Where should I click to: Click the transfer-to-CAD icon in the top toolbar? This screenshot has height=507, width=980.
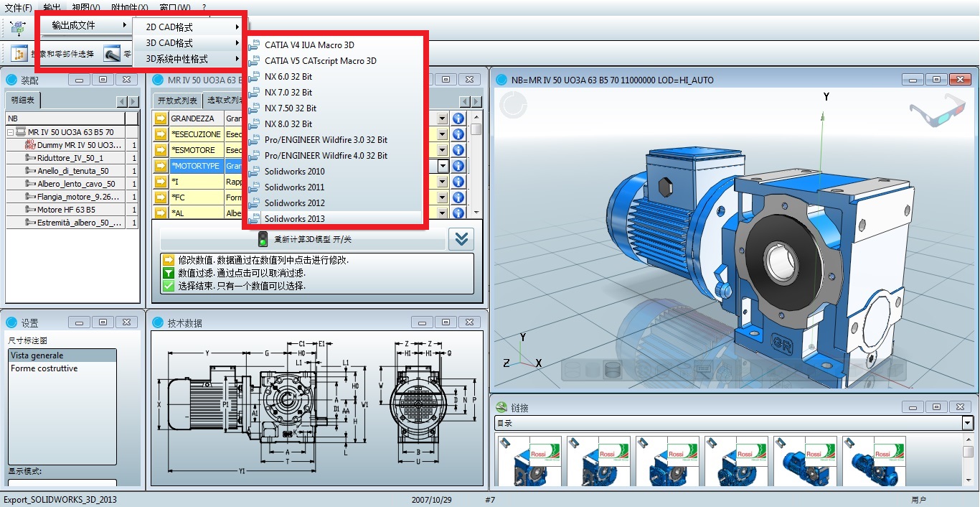(x=18, y=27)
